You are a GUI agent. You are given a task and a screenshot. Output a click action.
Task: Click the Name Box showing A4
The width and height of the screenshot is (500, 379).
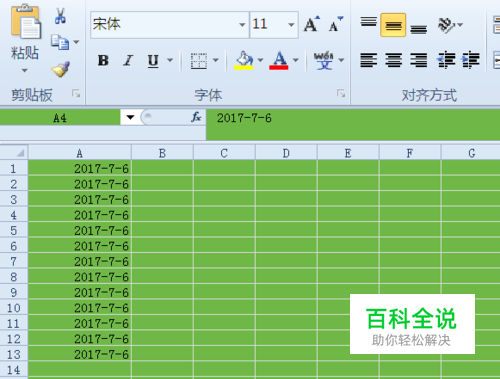pos(60,118)
